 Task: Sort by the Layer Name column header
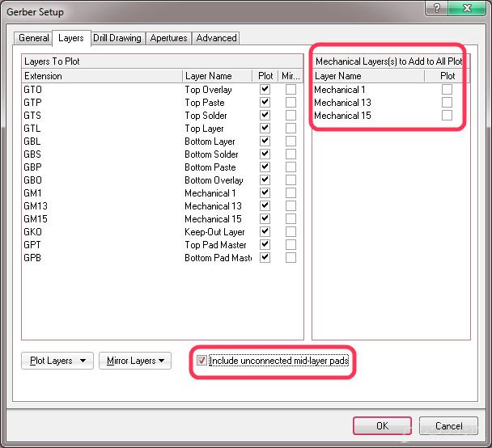tap(217, 76)
